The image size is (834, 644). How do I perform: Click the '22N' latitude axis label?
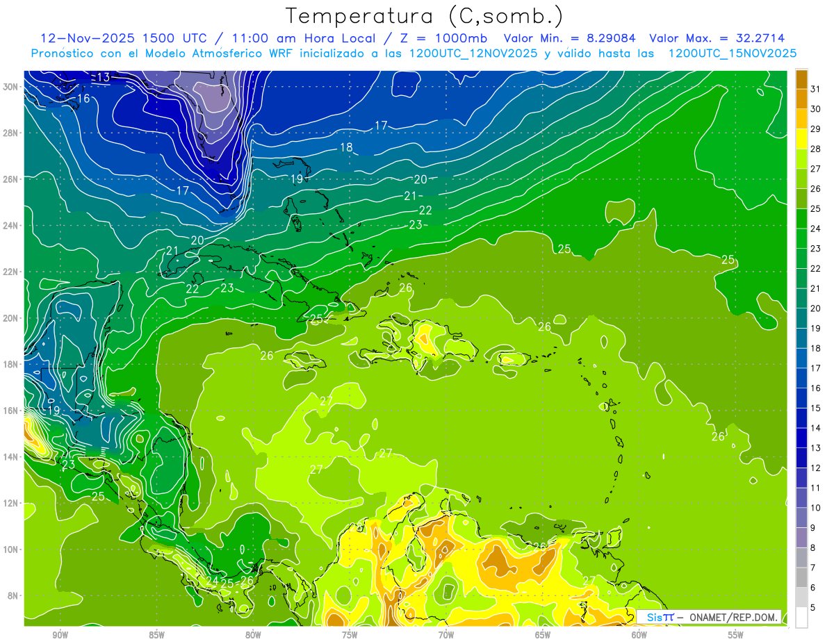point(11,272)
